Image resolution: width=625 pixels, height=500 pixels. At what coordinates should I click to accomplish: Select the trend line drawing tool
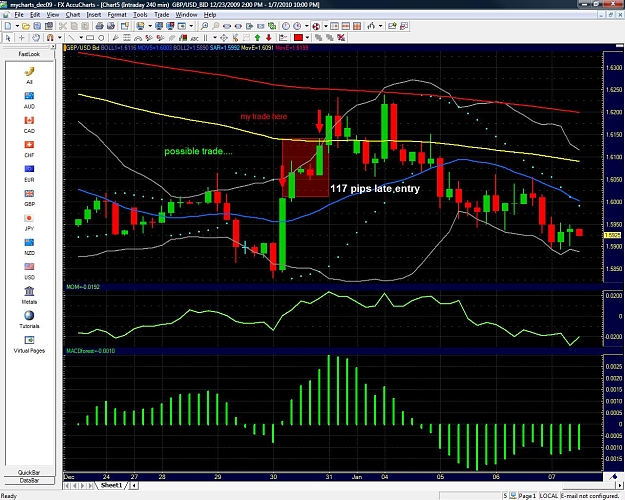(72, 37)
